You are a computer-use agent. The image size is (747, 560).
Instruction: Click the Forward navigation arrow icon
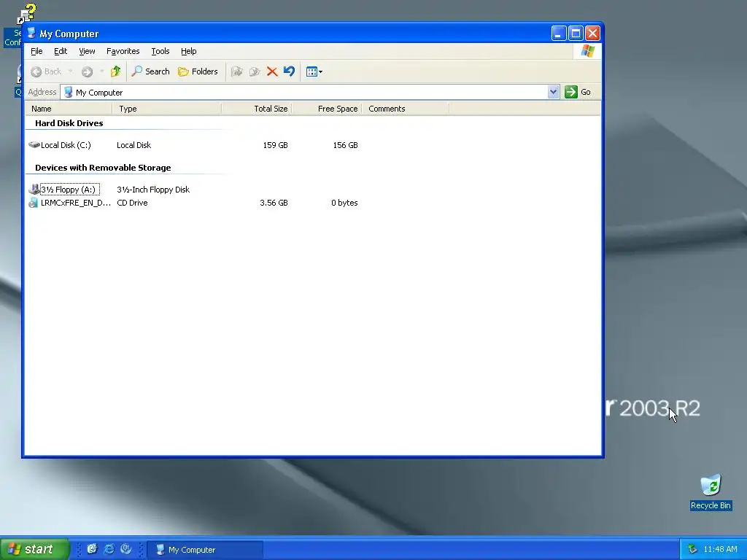click(x=87, y=71)
